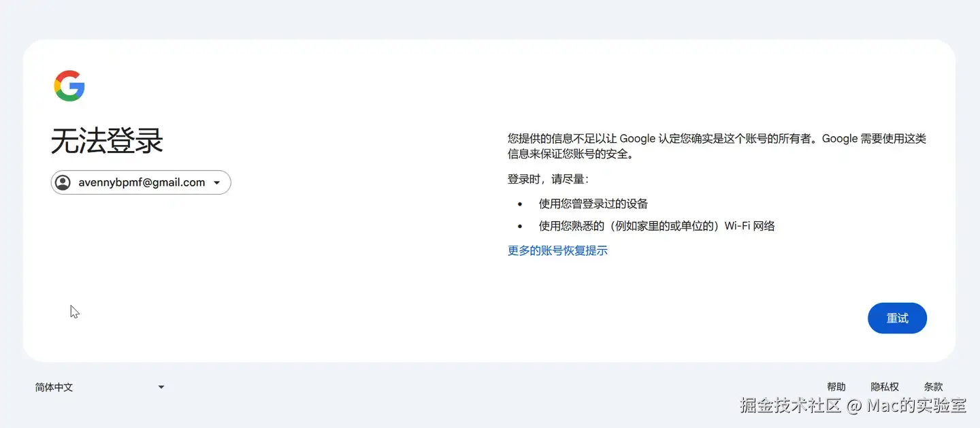980x428 pixels.
Task: Open the 条款 footer link
Action: point(933,386)
